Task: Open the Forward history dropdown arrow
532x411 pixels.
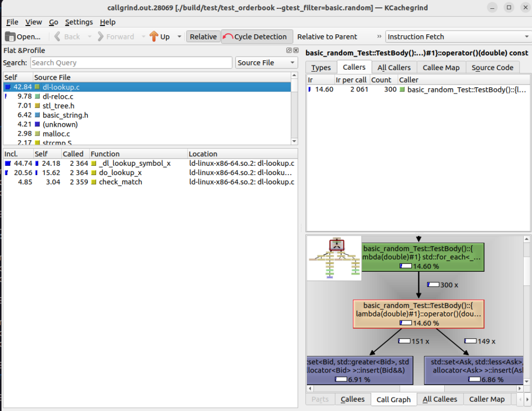Action: 143,37
